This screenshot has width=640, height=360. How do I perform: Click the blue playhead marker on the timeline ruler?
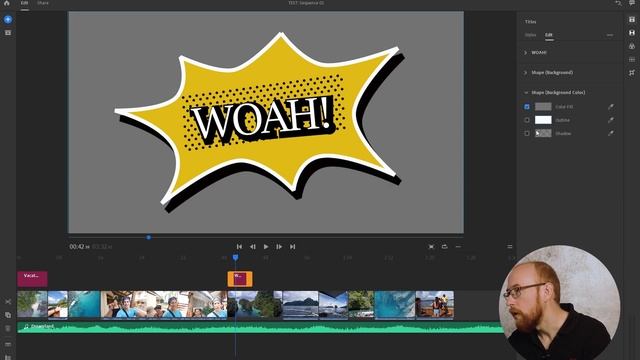(236, 257)
